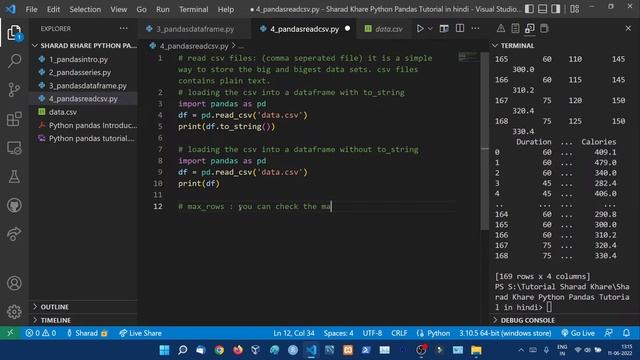Click Live Share in the status bar
Viewport: 640px width, 360px height.
click(140, 333)
